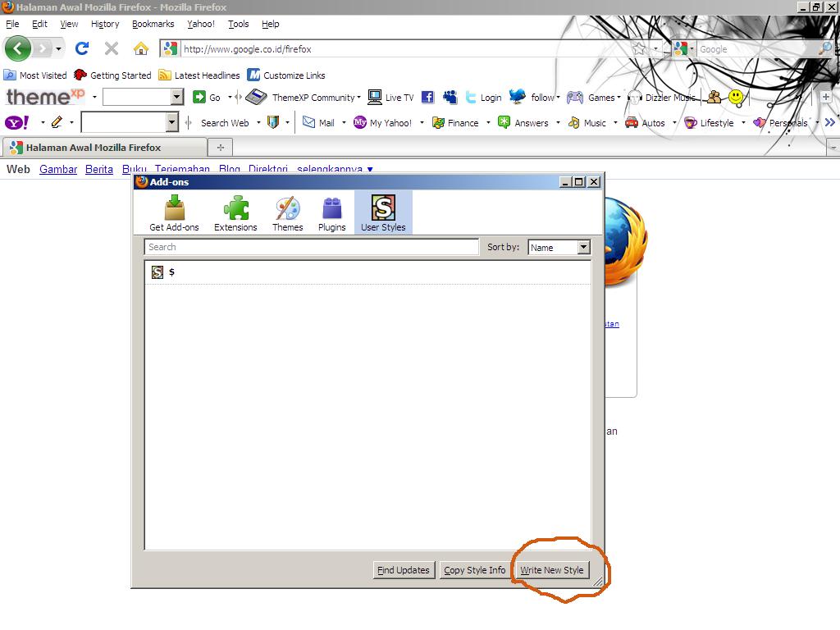The image size is (840, 630).
Task: Open Customize Links bookmark
Action: tap(286, 75)
